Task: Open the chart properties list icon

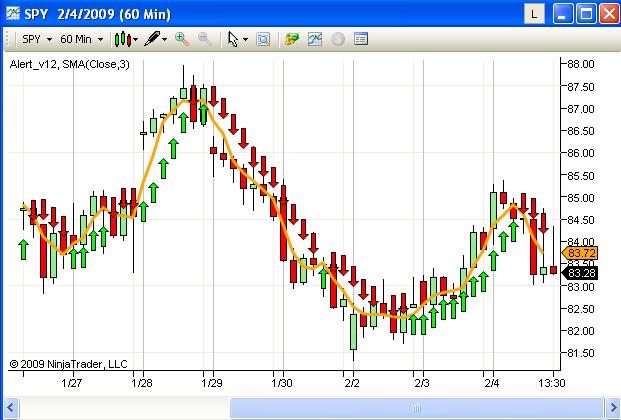Action: (361, 39)
